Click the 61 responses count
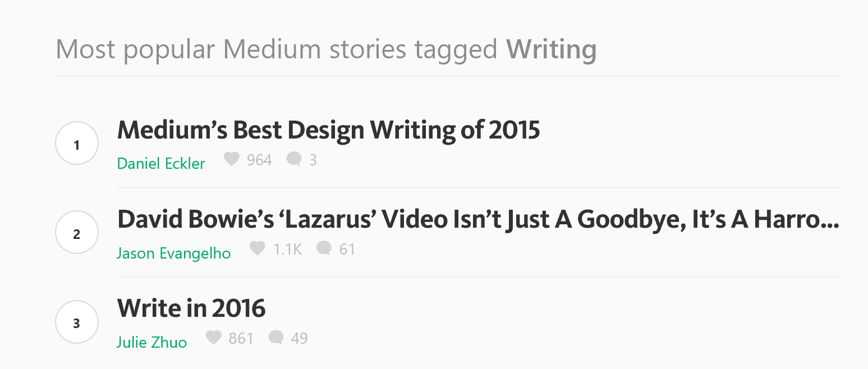868x369 pixels. (347, 249)
